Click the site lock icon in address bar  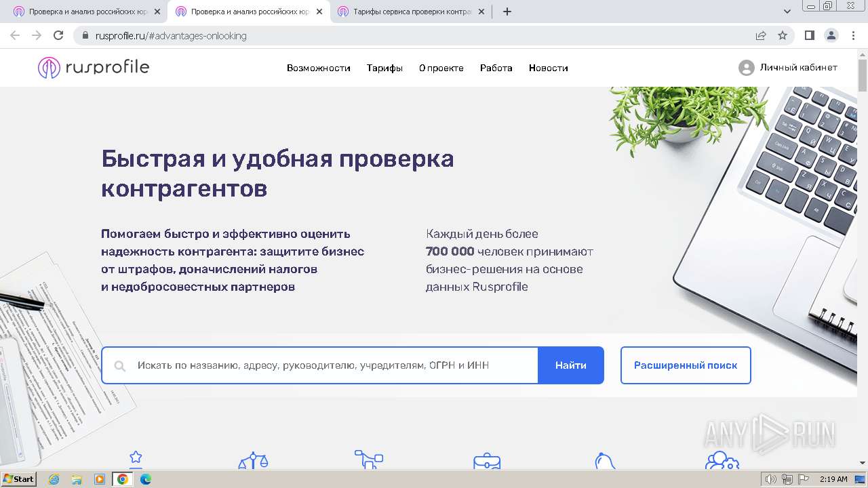[85, 35]
